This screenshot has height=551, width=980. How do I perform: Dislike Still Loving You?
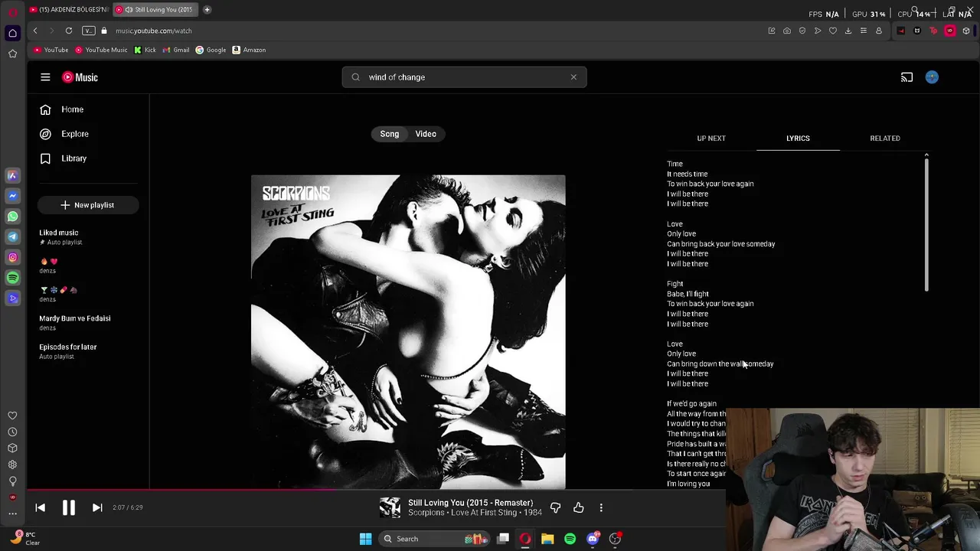click(556, 507)
